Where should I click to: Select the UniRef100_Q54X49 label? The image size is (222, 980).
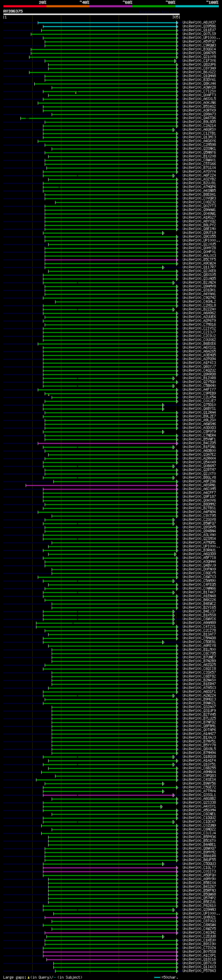click(x=199, y=463)
